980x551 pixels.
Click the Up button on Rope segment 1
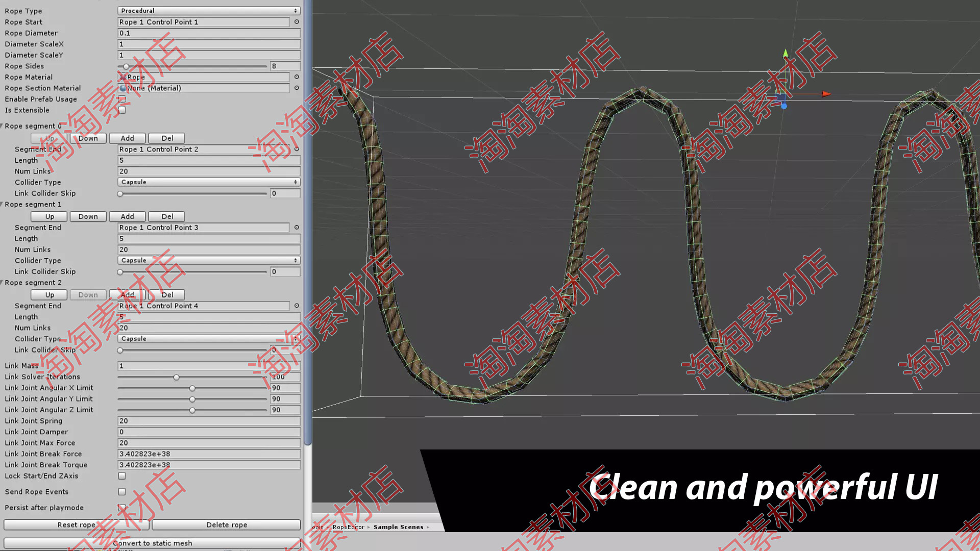[x=48, y=216]
